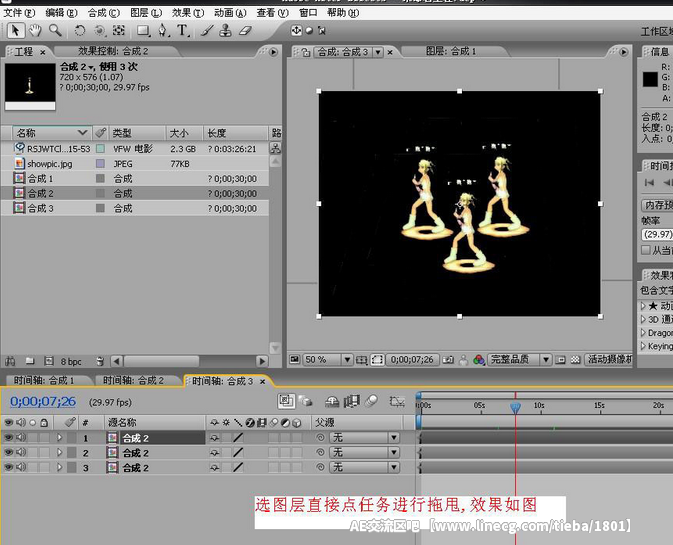Click the timeline current-time indicator marker
This screenshot has width=673, height=545.
coord(515,407)
